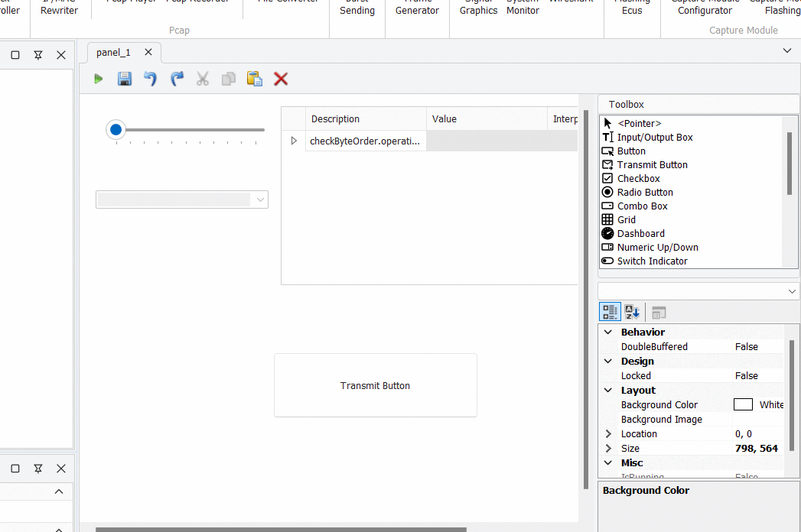Click the Toolbox list vertical scrollbar
Image resolution: width=801 pixels, height=532 pixels.
pyautogui.click(x=790, y=164)
